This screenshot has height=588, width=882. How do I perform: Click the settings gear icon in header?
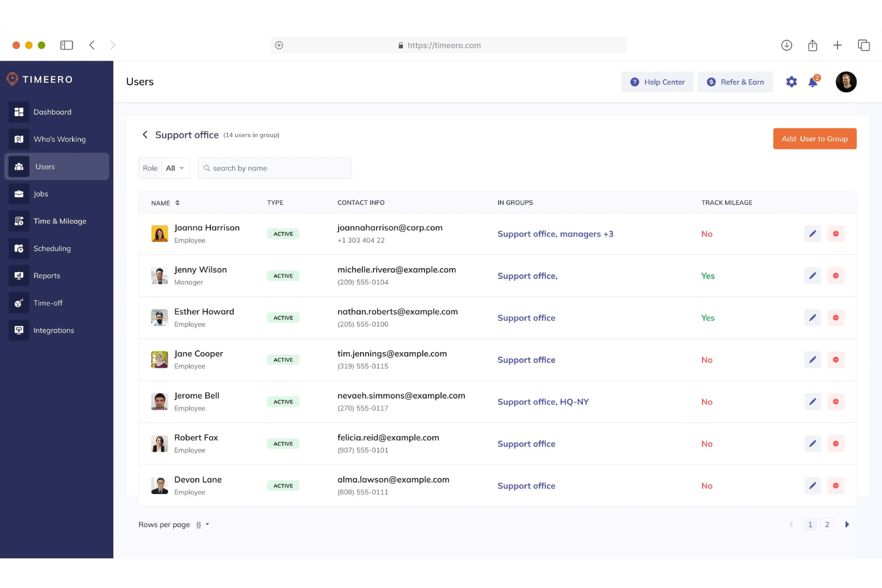[791, 82]
